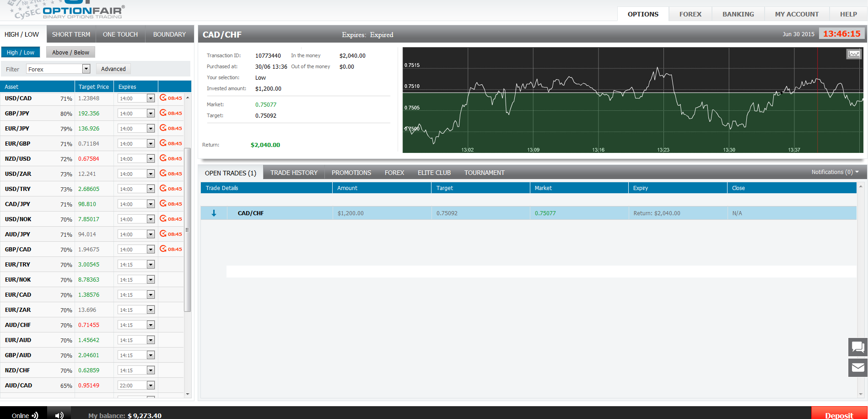Click the clock icon for USD/CAD

[163, 98]
